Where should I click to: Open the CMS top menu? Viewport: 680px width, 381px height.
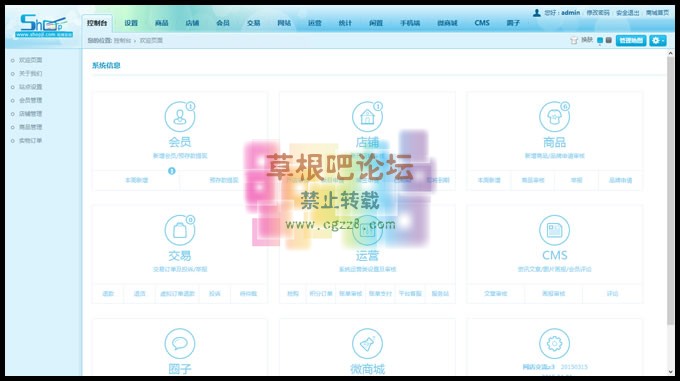(482, 23)
